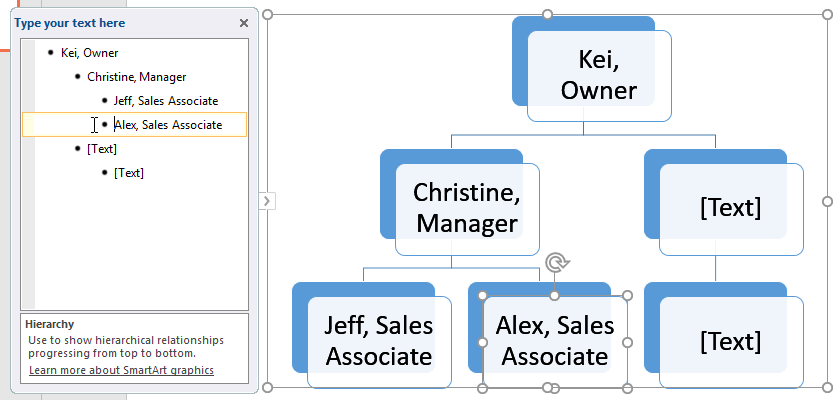
Task: Select the second-level [Text] placeholder bullet
Action: (102, 149)
